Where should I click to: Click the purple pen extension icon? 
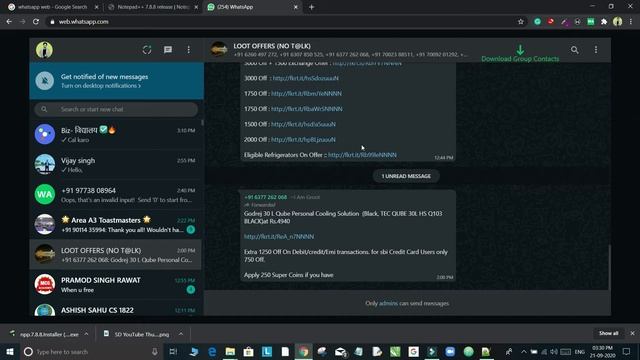coord(564,22)
